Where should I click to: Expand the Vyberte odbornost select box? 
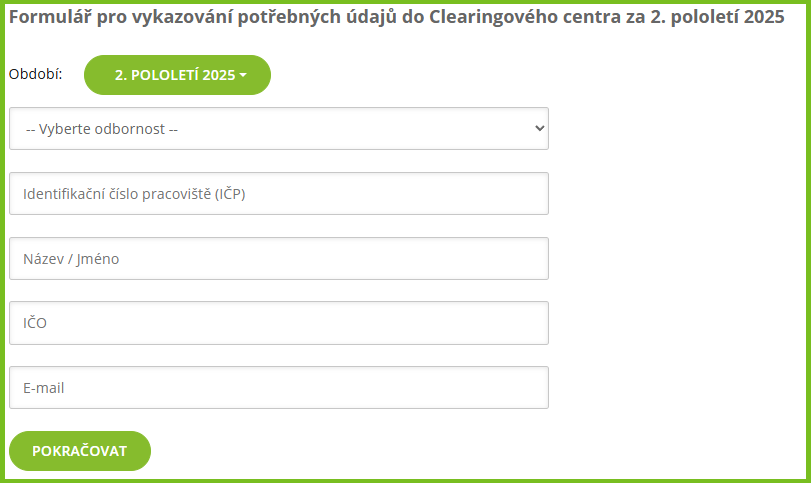[x=279, y=129]
